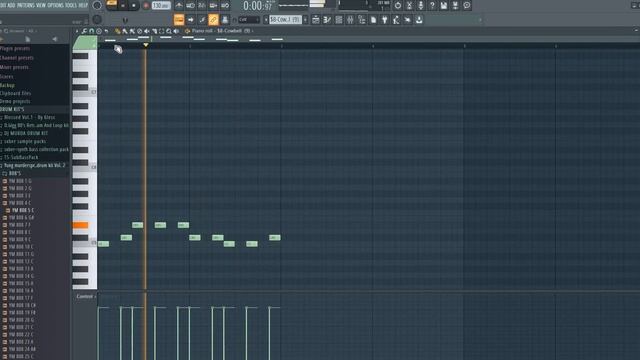Screen dimensions: 640x360
Task: Open the mixer icon
Action: (350, 20)
